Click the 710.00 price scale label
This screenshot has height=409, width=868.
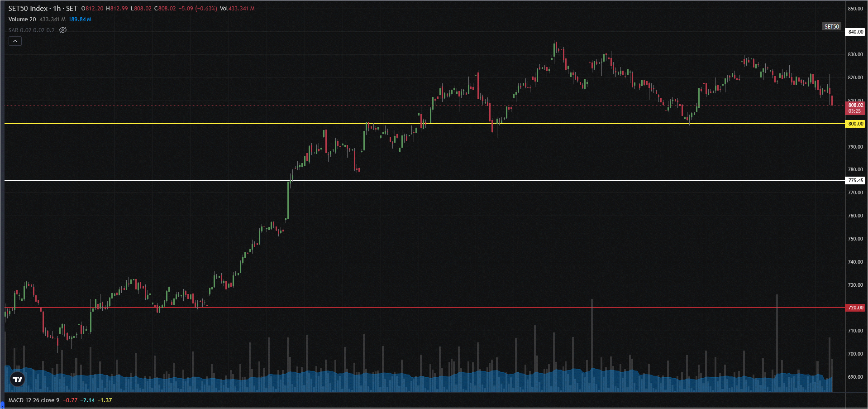(x=855, y=331)
